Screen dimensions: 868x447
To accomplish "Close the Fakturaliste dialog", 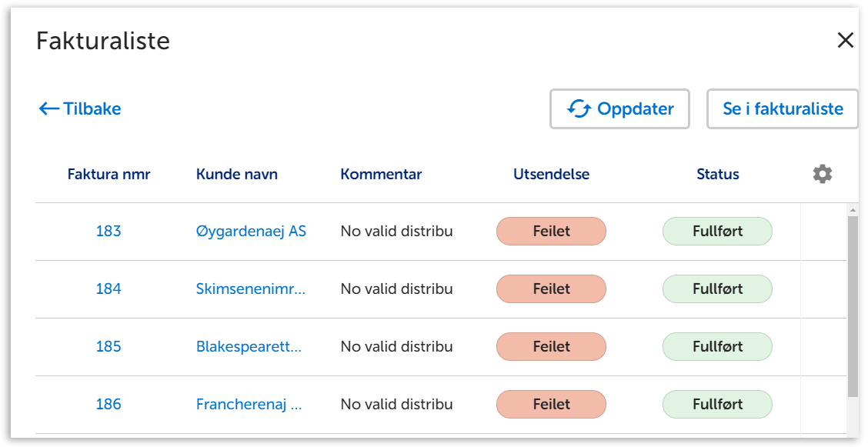I will point(846,41).
